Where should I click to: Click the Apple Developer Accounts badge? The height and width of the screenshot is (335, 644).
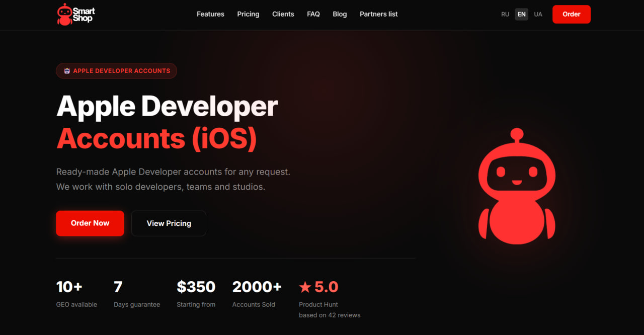click(x=116, y=71)
